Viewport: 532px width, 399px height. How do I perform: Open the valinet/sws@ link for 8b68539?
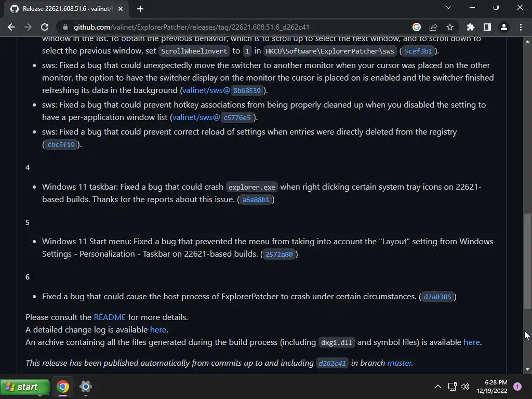206,90
